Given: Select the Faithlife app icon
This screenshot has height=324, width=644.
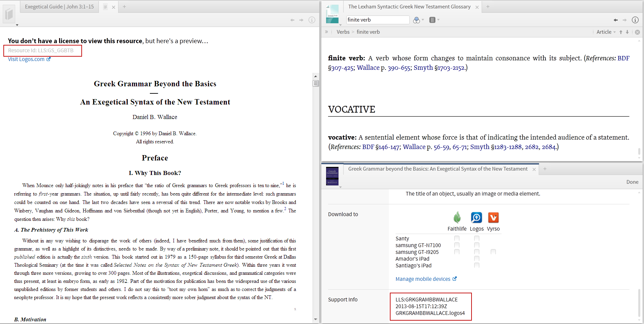Looking at the screenshot, I should [x=457, y=218].
